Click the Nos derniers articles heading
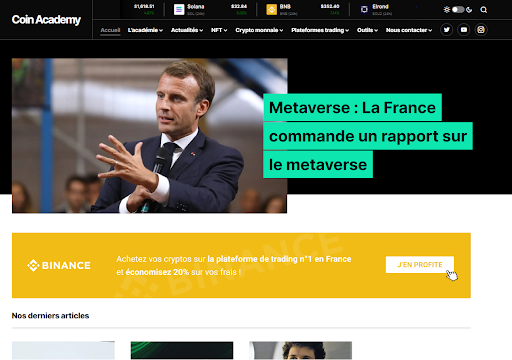This screenshot has width=512, height=360. pyautogui.click(x=50, y=316)
